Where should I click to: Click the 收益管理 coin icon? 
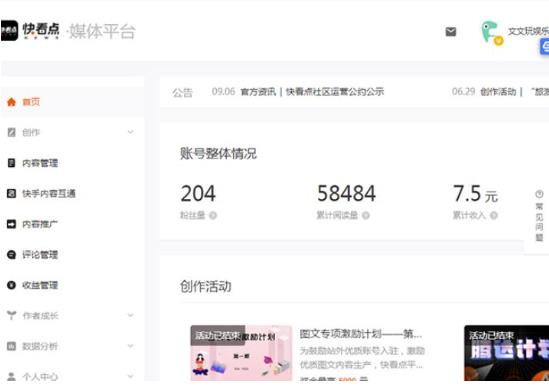coord(11,285)
